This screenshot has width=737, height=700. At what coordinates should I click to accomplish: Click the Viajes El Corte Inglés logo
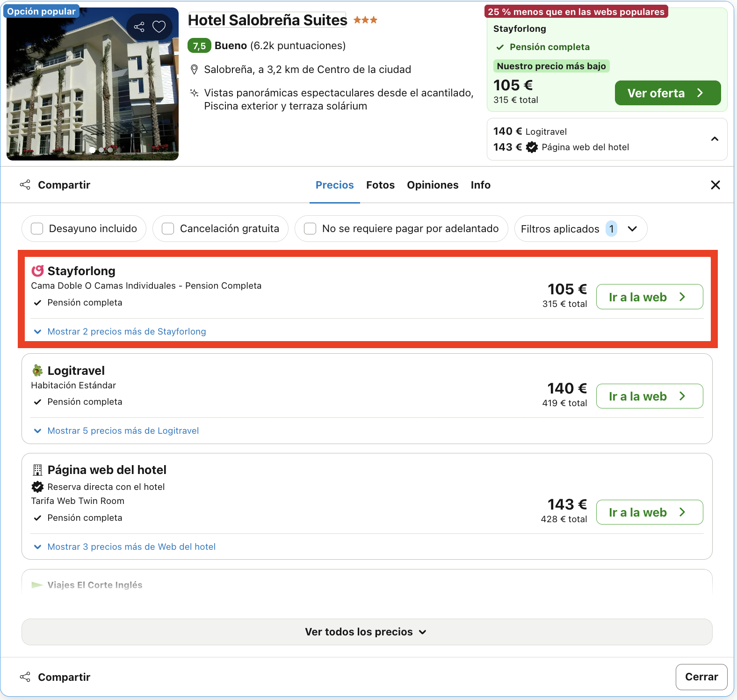point(37,585)
